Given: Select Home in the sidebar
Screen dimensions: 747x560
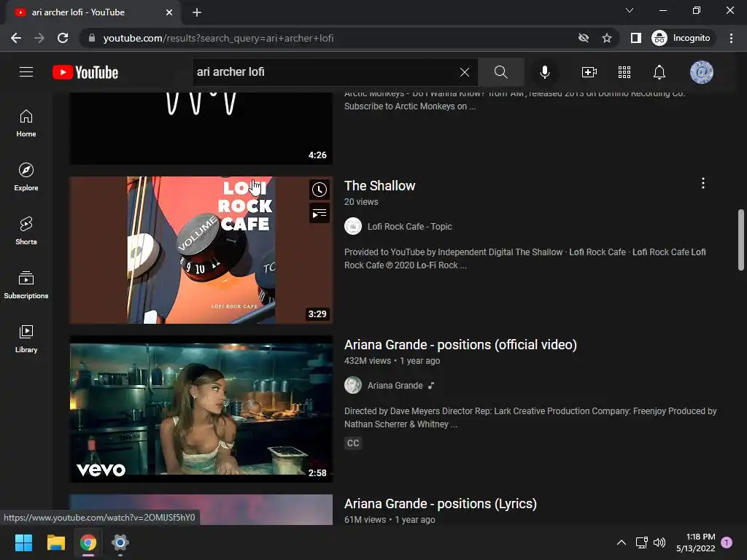Looking at the screenshot, I should point(26,123).
